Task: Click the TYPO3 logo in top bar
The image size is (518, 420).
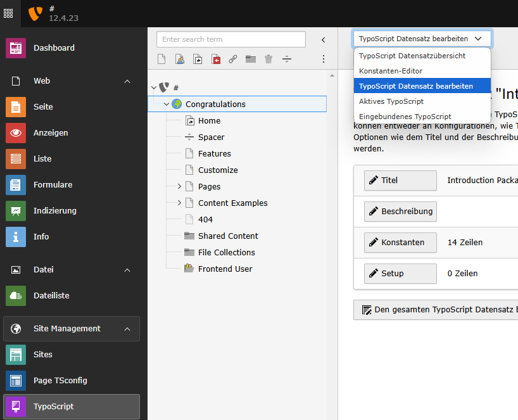Action: (35, 13)
